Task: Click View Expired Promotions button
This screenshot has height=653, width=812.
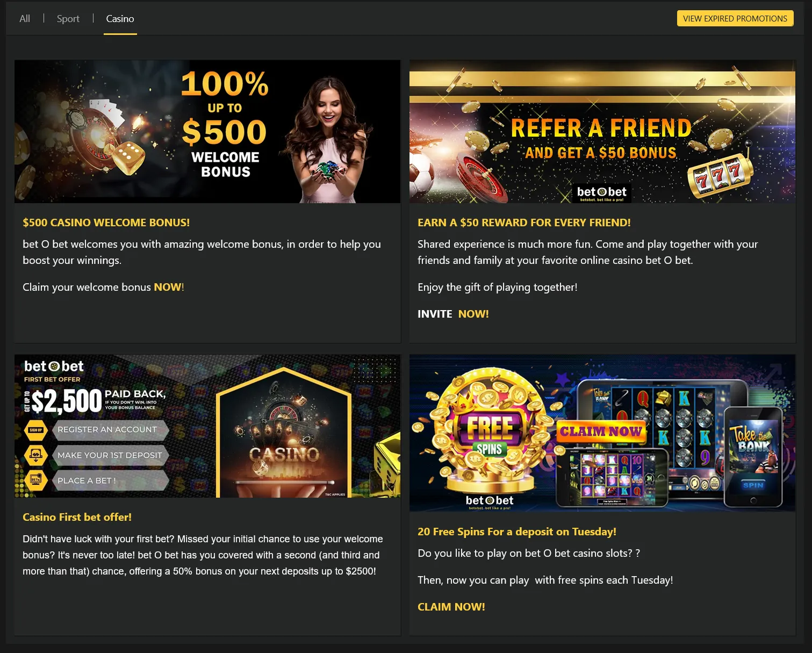Action: click(x=735, y=18)
